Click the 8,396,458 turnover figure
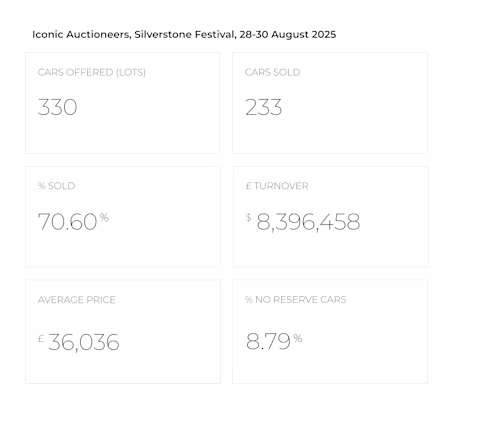The height and width of the screenshot is (430, 500). click(308, 222)
